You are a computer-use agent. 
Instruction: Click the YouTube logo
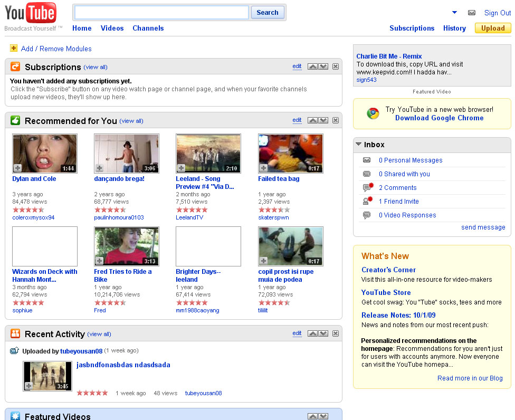31,13
